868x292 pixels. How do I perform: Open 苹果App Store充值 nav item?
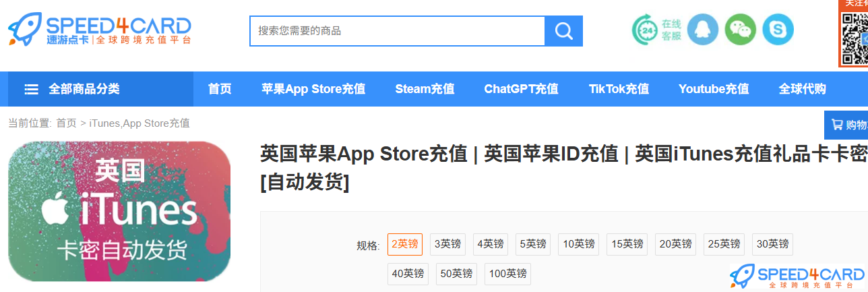313,89
